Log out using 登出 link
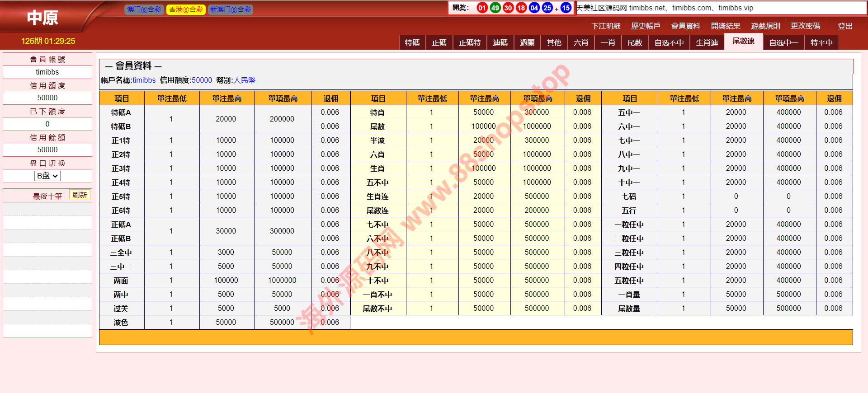This screenshot has width=868, height=393. 845,26
